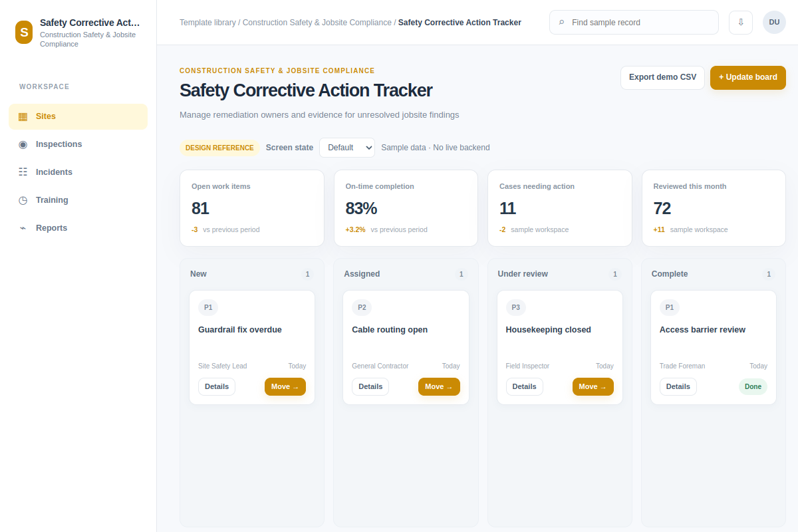The height and width of the screenshot is (532, 798).
Task: Click the Inspections icon in sidebar
Action: [23, 144]
